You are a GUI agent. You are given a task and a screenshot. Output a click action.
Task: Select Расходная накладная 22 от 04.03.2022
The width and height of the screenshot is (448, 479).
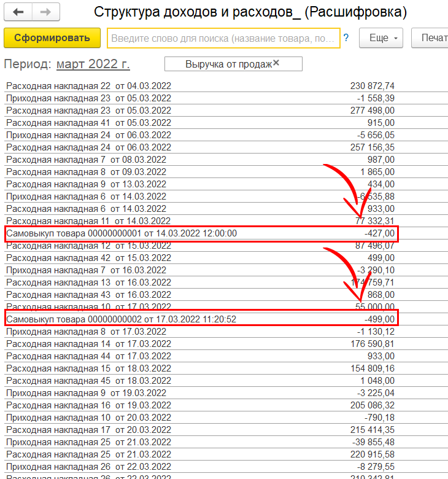[88, 86]
